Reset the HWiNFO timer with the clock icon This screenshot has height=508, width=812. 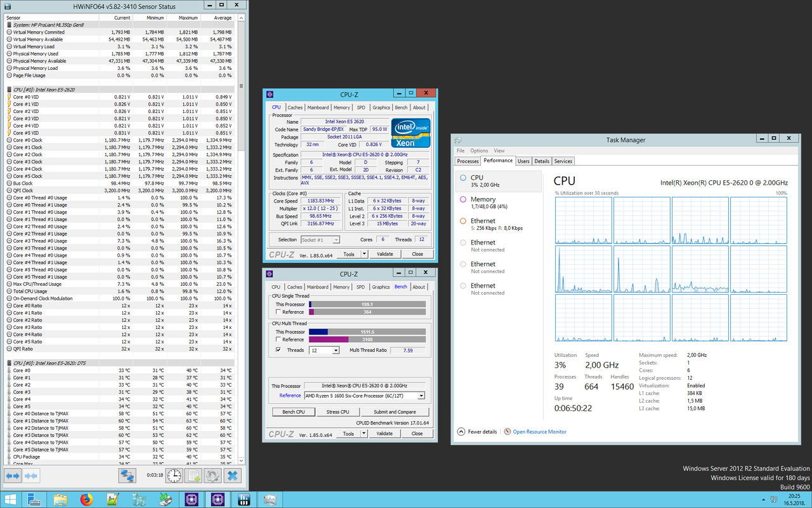(x=174, y=476)
